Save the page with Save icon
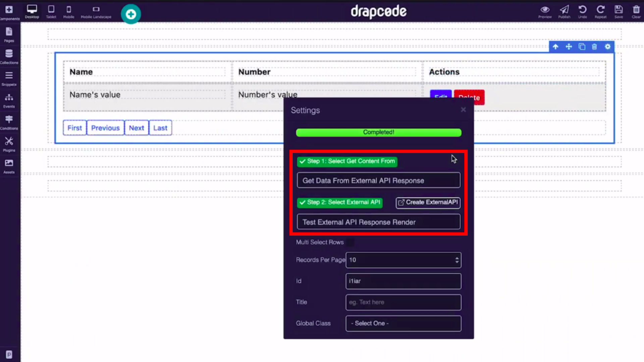This screenshot has height=362, width=644. point(619,11)
